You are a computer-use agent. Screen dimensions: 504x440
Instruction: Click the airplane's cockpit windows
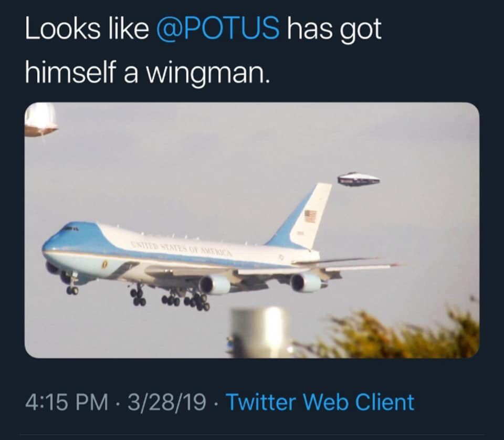(69, 228)
